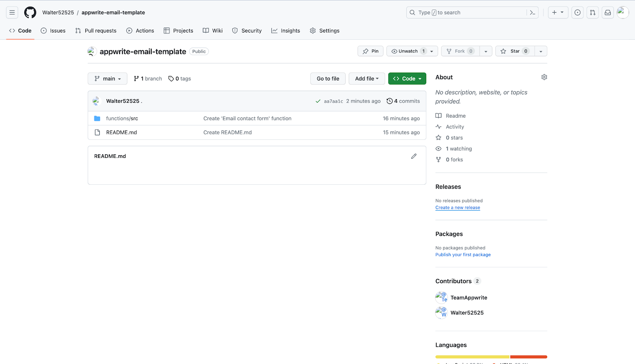Image resolution: width=635 pixels, height=364 pixels.
Task: Fork the repository
Action: pos(460,51)
